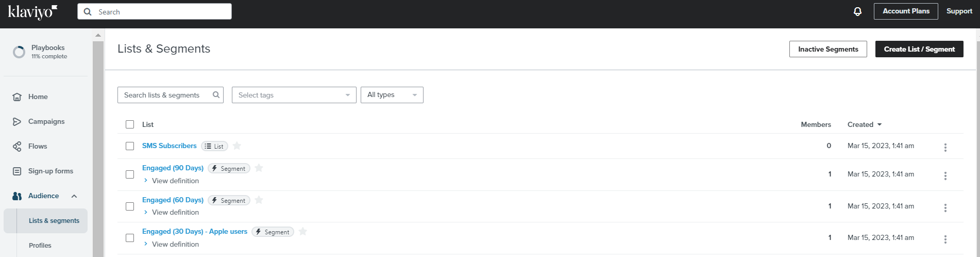Expand View definition for Engaged (90 Days)
This screenshot has width=980, height=257.
pos(171,181)
